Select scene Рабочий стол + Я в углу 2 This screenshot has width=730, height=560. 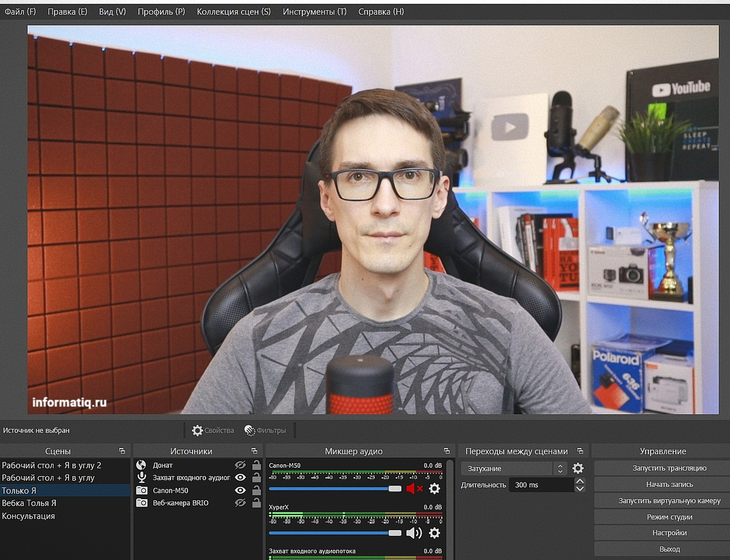[x=65, y=465]
